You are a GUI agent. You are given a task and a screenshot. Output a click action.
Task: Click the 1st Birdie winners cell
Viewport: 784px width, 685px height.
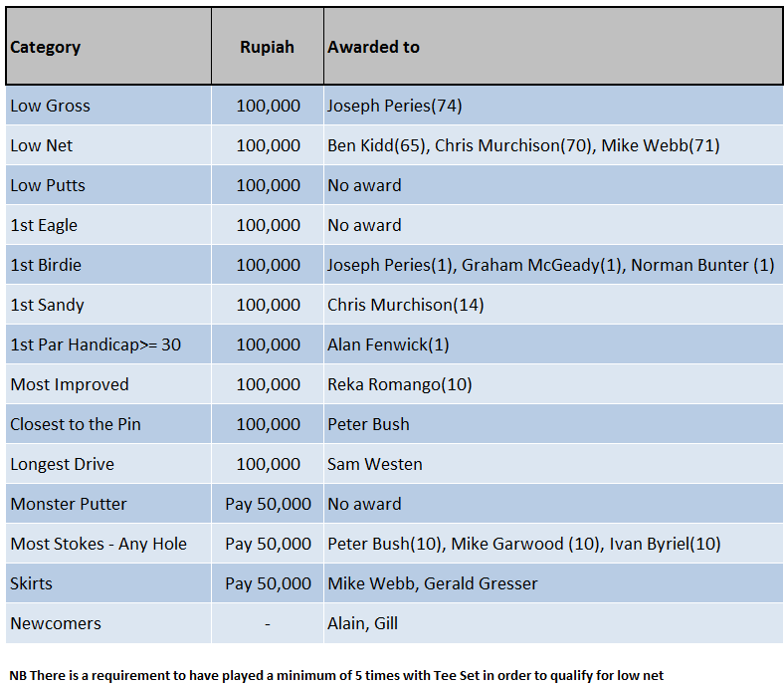coord(550,265)
